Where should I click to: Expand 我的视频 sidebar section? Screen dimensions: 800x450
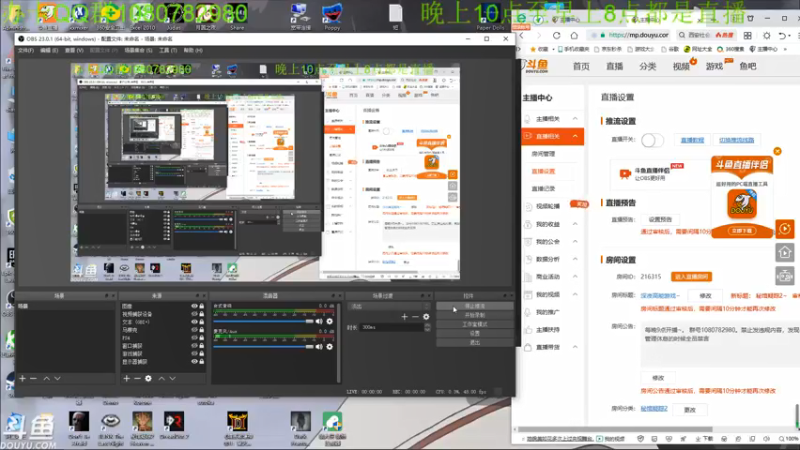[x=575, y=294]
